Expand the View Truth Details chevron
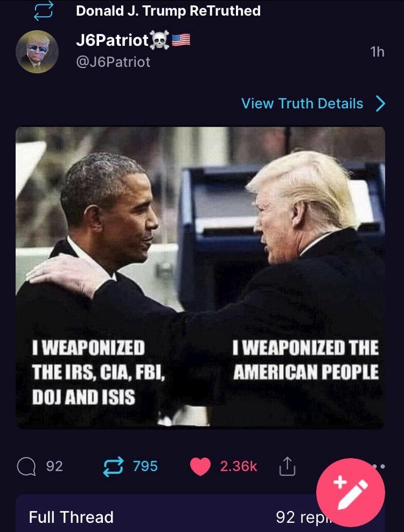 tap(381, 103)
